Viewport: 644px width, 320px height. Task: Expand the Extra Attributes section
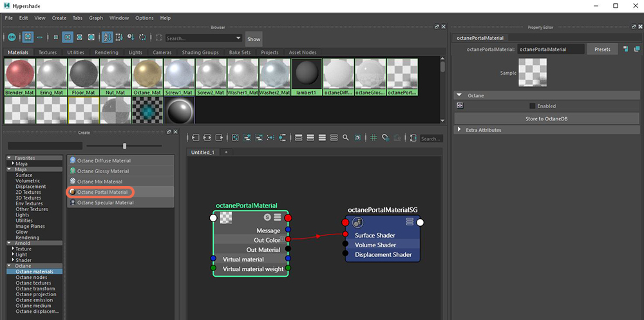tap(459, 130)
